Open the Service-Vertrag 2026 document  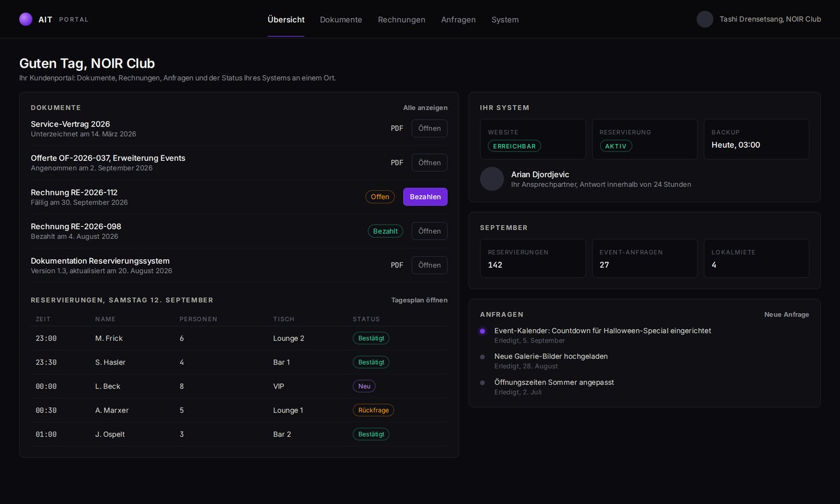(x=430, y=128)
